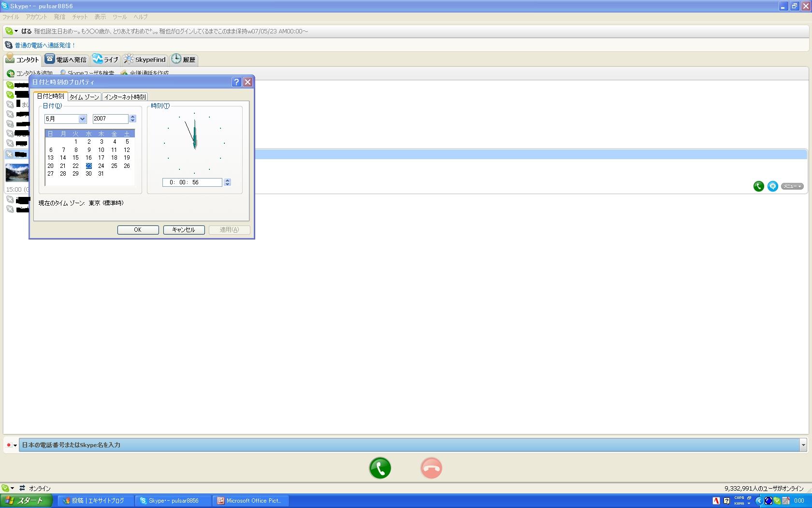Open the 発信 menu
This screenshot has width=812, height=508.
[x=59, y=17]
